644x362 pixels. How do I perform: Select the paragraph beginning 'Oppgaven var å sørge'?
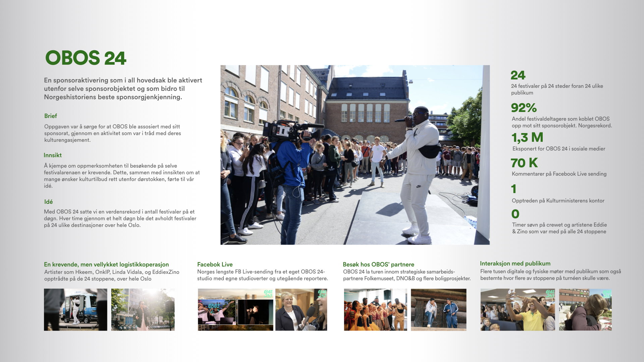(x=113, y=133)
